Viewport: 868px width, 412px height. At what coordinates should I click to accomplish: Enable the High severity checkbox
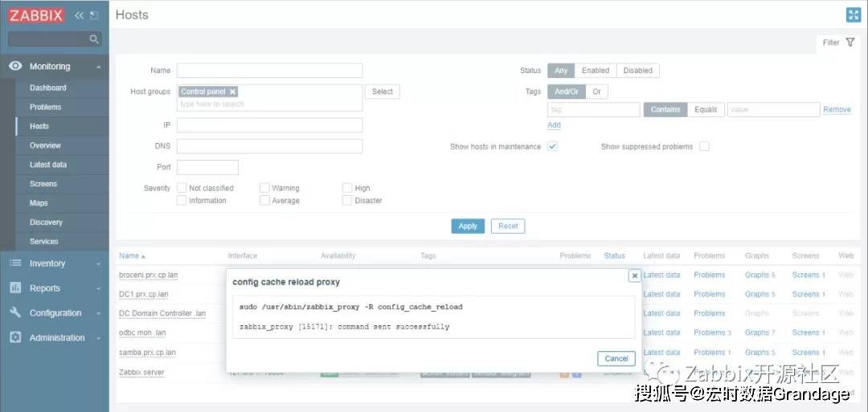click(347, 187)
